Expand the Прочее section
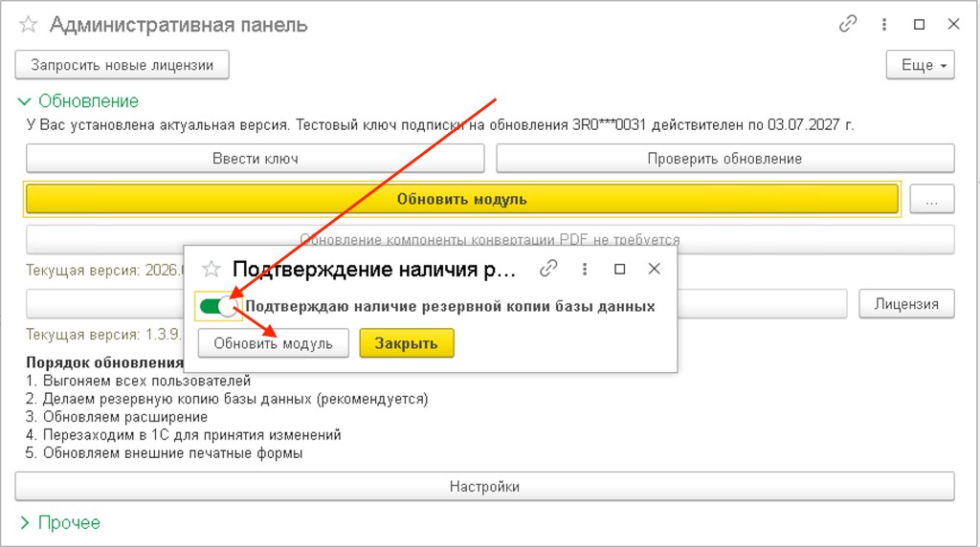 coord(60,523)
